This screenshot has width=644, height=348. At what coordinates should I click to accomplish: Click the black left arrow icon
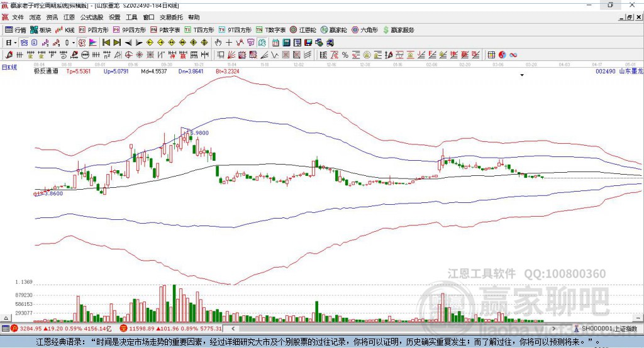tap(128, 43)
